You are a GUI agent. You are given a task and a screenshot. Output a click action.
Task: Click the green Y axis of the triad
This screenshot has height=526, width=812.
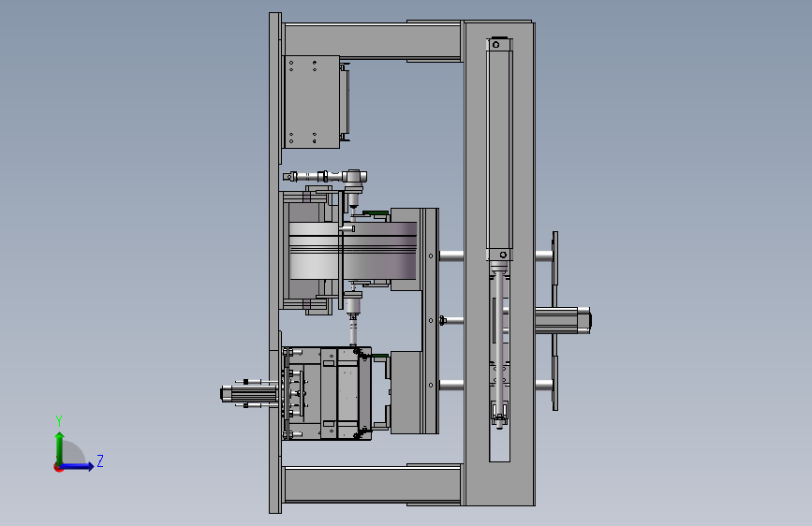click(60, 447)
